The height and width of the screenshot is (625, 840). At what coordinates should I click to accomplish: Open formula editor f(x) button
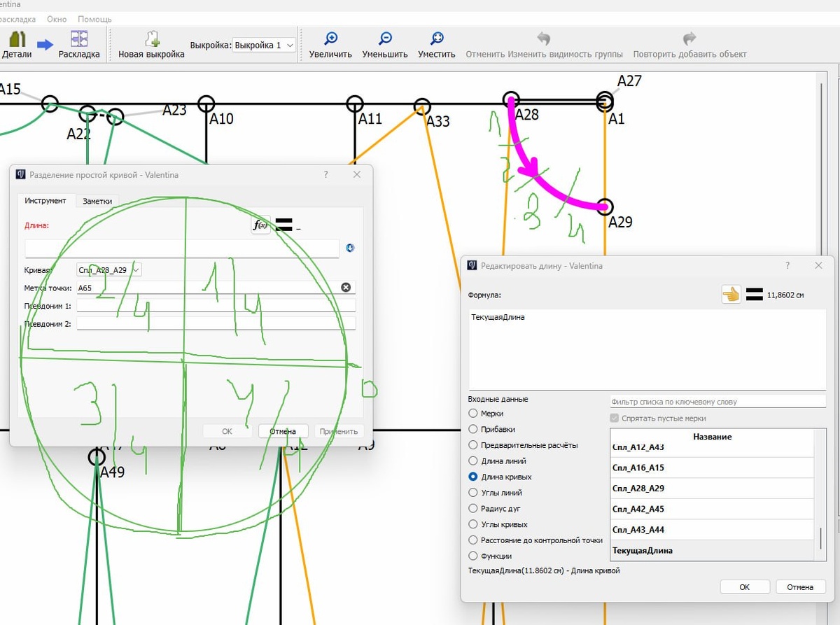coord(261,225)
